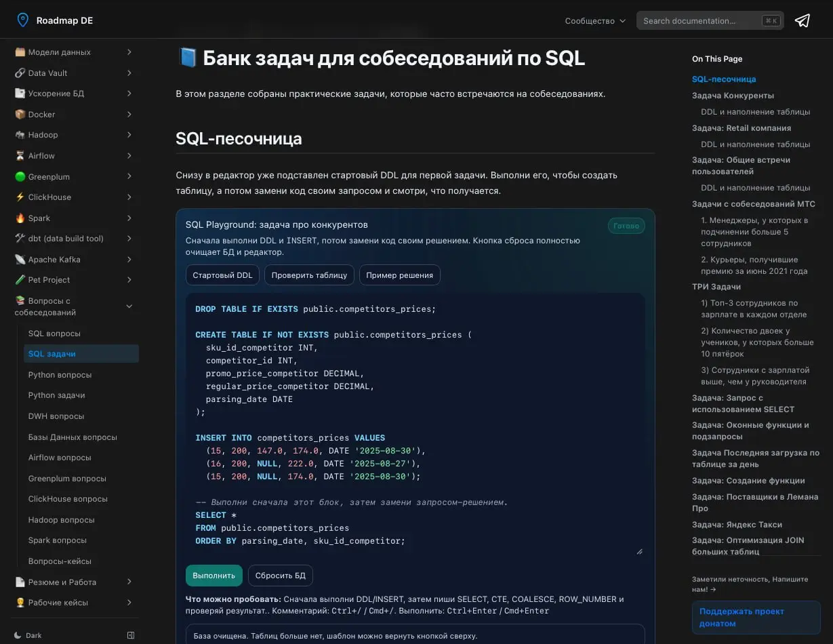
Task: Click the Сбросить БД button
Action: (281, 576)
